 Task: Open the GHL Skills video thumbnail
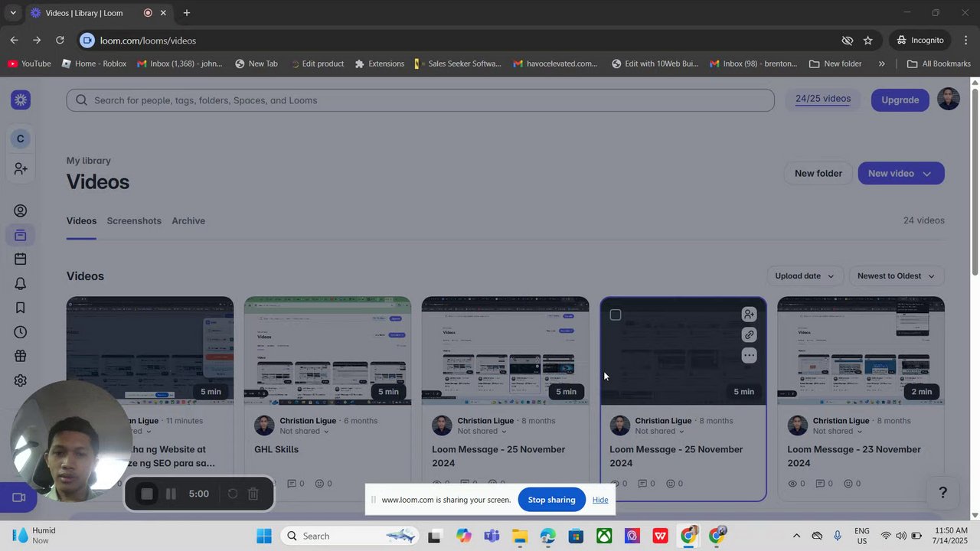pos(328,351)
